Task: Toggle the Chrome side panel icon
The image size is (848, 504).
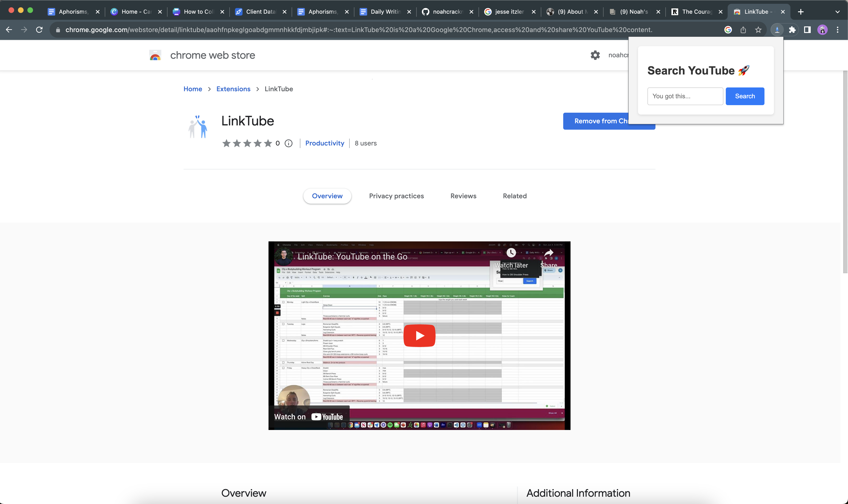Action: pos(807,30)
